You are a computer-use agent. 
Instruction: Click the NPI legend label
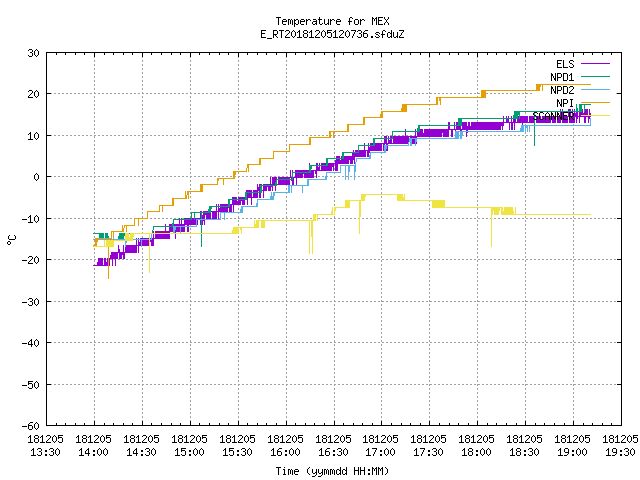pos(565,103)
